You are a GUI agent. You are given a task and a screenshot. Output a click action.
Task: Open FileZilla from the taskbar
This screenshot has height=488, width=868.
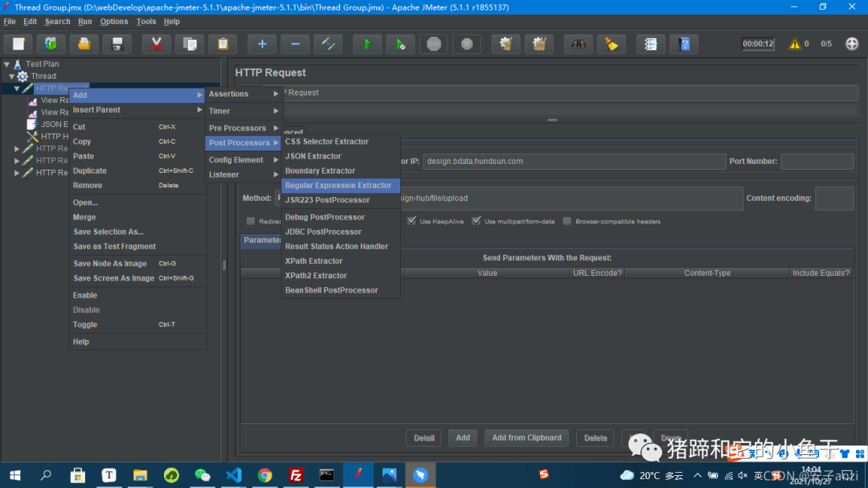296,475
